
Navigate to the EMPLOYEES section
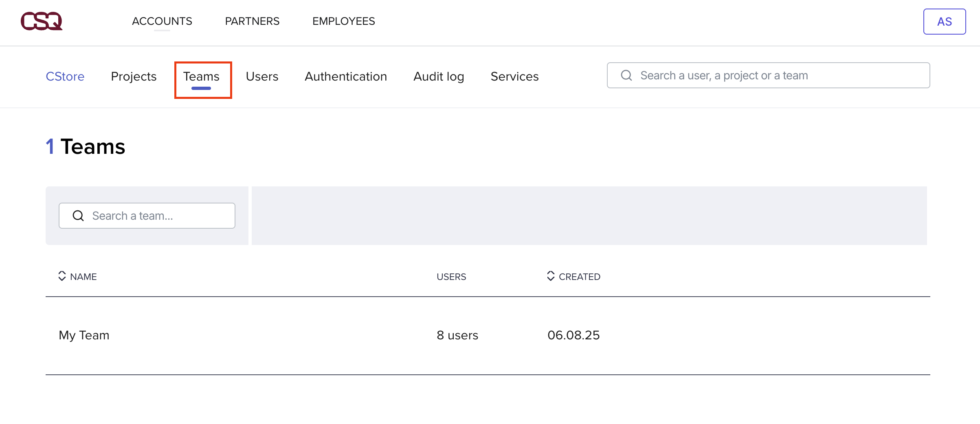tap(343, 21)
